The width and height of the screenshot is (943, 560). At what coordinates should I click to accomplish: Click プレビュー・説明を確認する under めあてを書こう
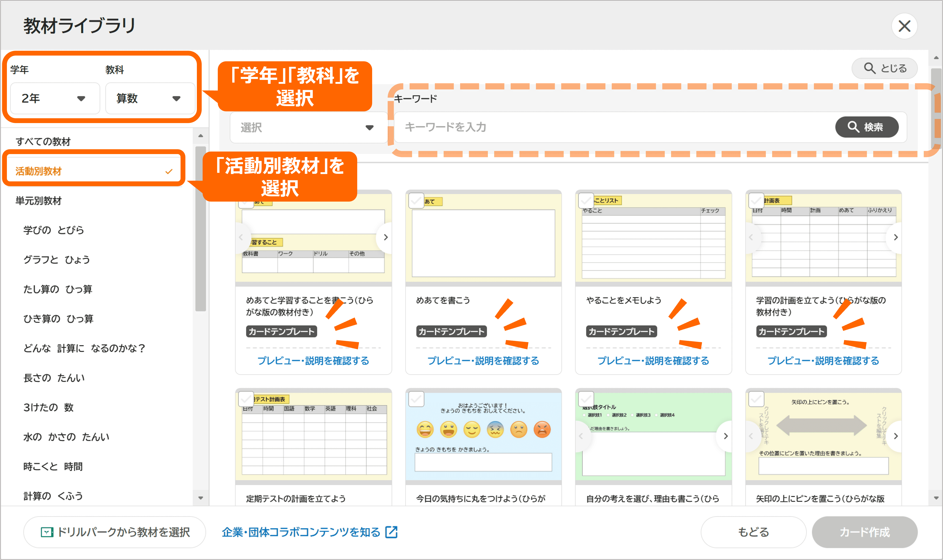tap(483, 361)
